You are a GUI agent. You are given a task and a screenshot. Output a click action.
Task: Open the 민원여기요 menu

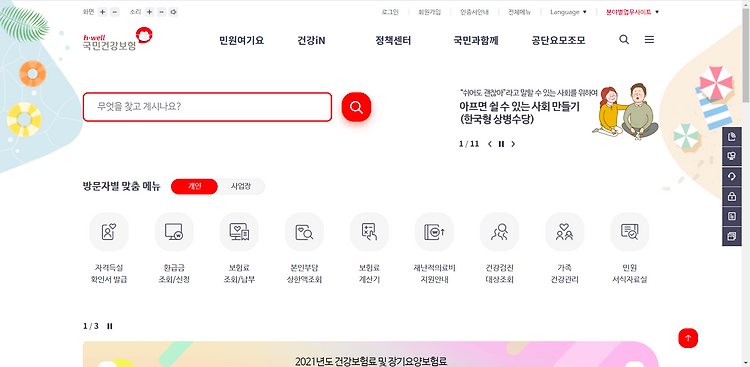tap(242, 40)
